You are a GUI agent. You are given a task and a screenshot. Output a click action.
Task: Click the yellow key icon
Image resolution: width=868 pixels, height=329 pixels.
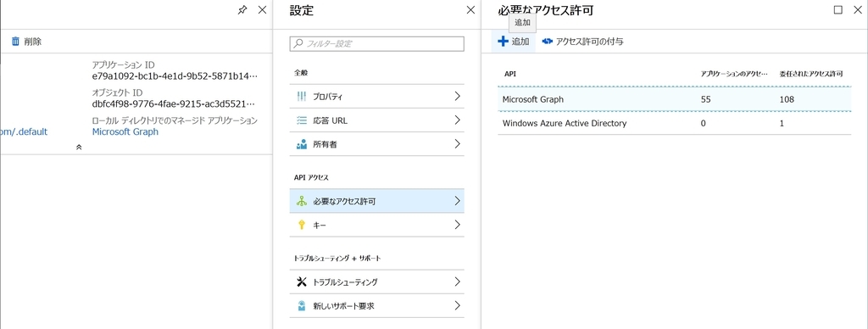coord(302,225)
